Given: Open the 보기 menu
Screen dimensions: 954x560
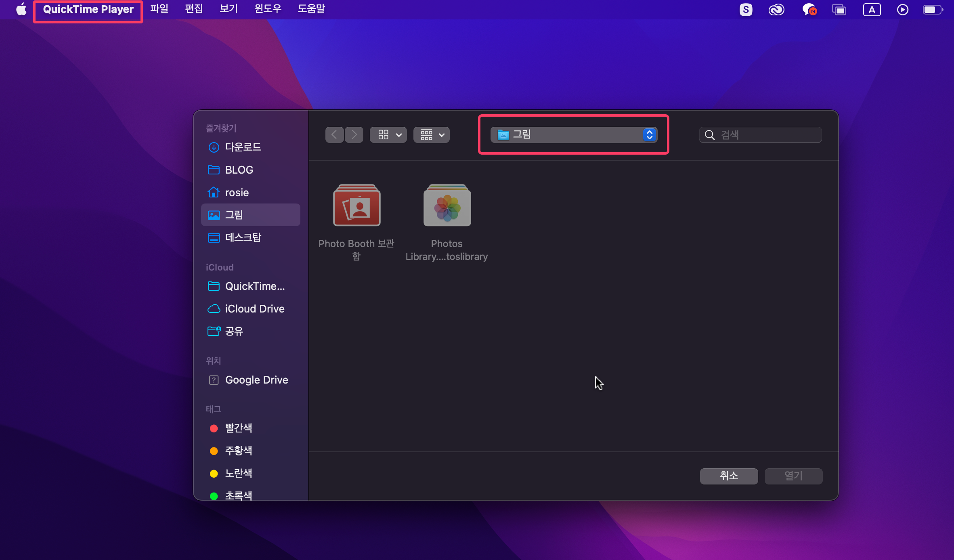Looking at the screenshot, I should coord(229,9).
